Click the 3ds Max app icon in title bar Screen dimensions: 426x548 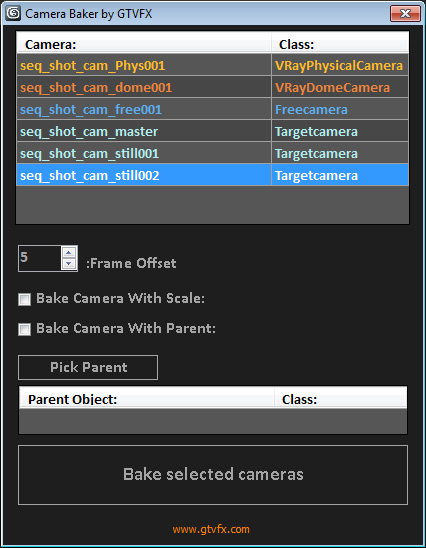click(13, 14)
